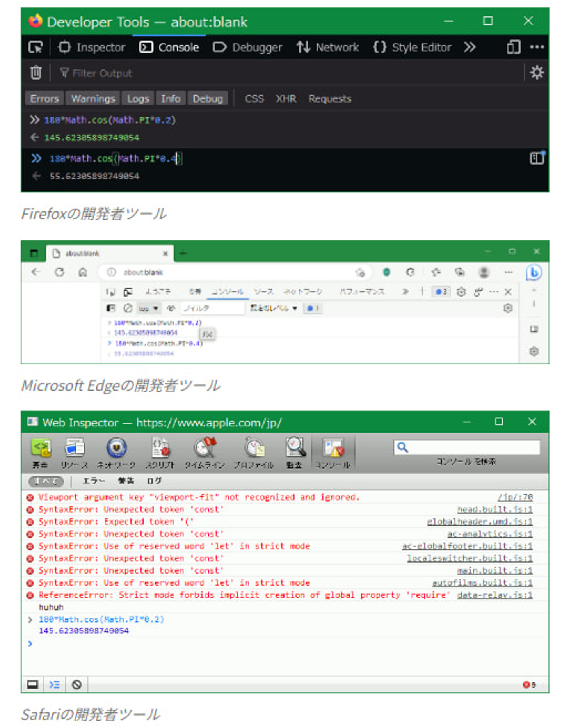Click the add-to-favorites star in Edge address bar
The image size is (562, 728).
tap(360, 272)
